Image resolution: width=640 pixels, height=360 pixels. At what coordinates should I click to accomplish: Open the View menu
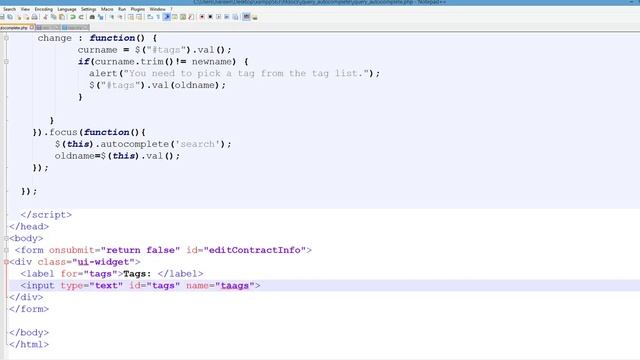(25, 9)
